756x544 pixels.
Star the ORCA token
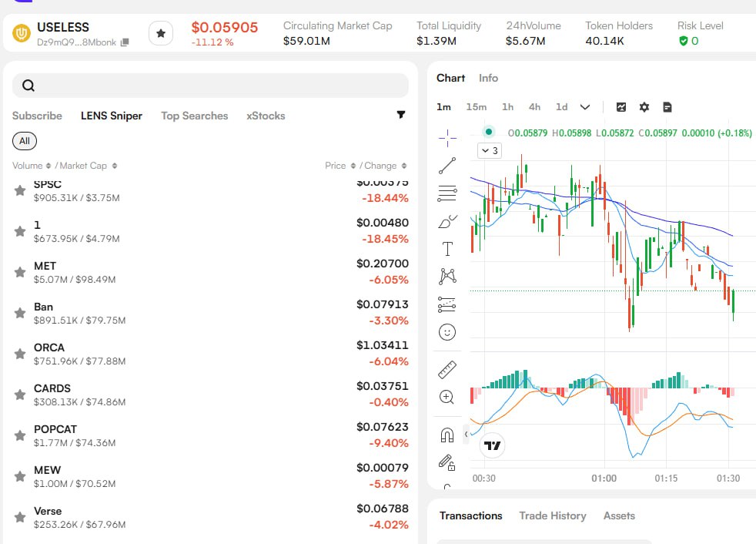click(20, 354)
